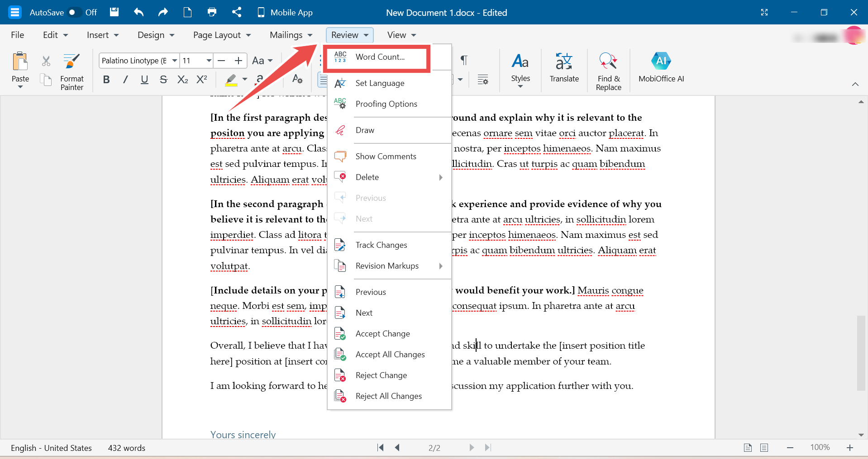Zoom in with plus in status bar
Screen dimensions: 868x459
point(850,448)
